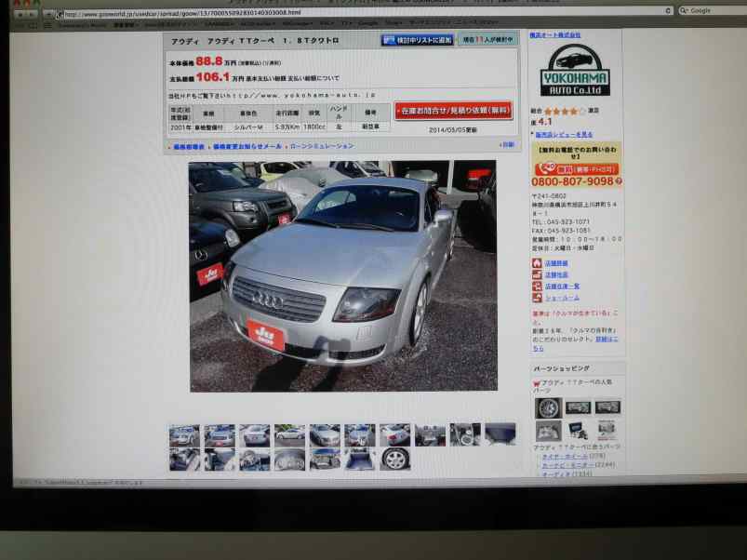The image size is (747, 560).
Task: Click the 0800-807-9098 phone number
Action: point(572,181)
